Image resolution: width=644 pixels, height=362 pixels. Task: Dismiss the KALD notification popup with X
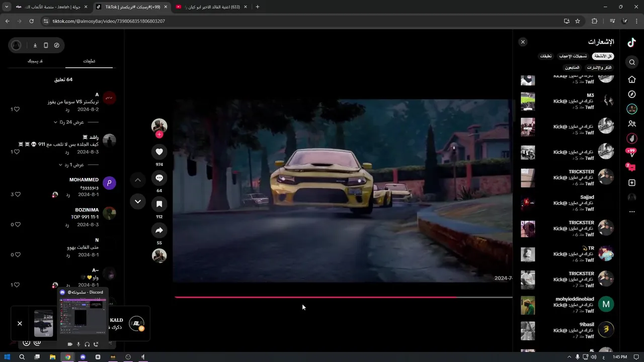tap(20, 323)
